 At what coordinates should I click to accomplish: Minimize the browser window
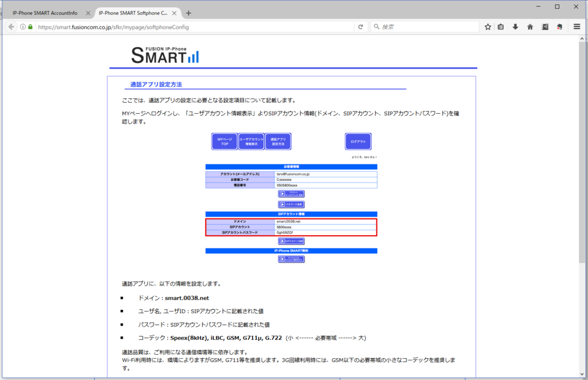click(539, 6)
